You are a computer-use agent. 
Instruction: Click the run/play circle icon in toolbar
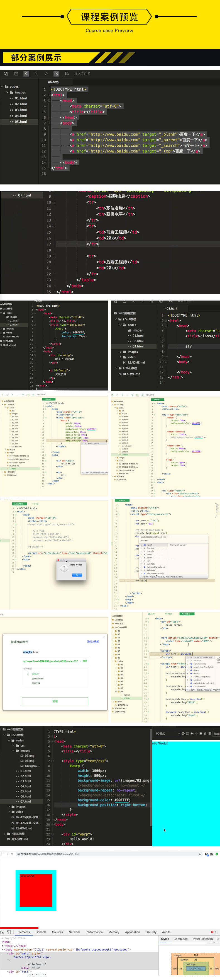56,73
